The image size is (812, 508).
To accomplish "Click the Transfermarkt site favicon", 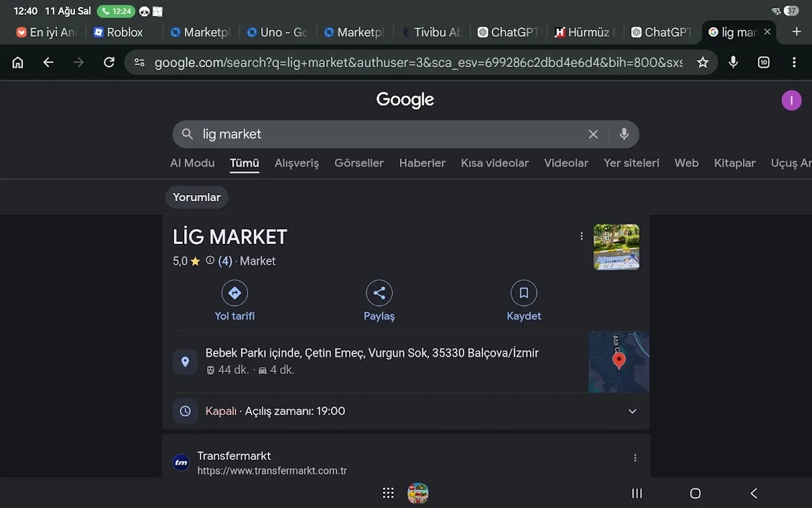I will 181,463.
